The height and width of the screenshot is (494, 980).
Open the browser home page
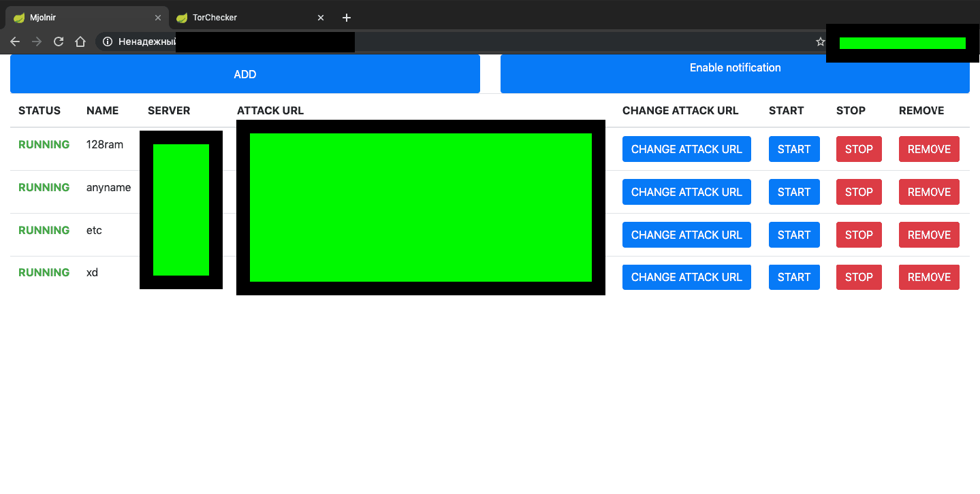click(x=80, y=42)
